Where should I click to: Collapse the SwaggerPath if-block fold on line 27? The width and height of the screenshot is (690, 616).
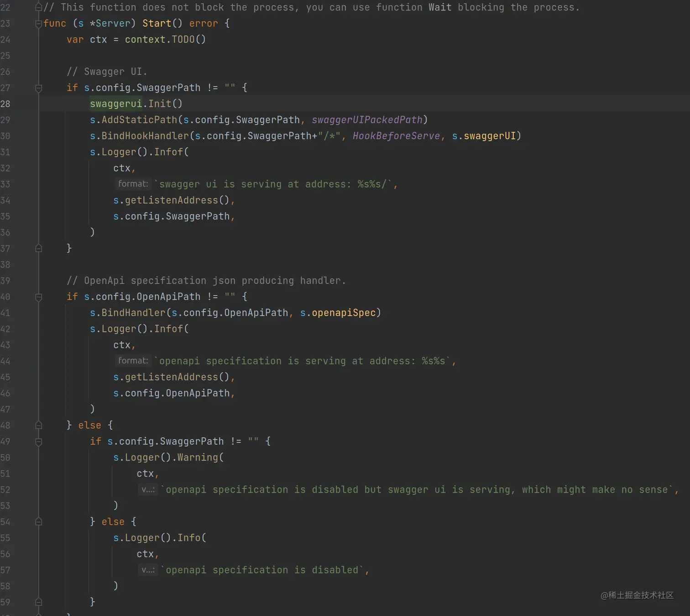[39, 88]
